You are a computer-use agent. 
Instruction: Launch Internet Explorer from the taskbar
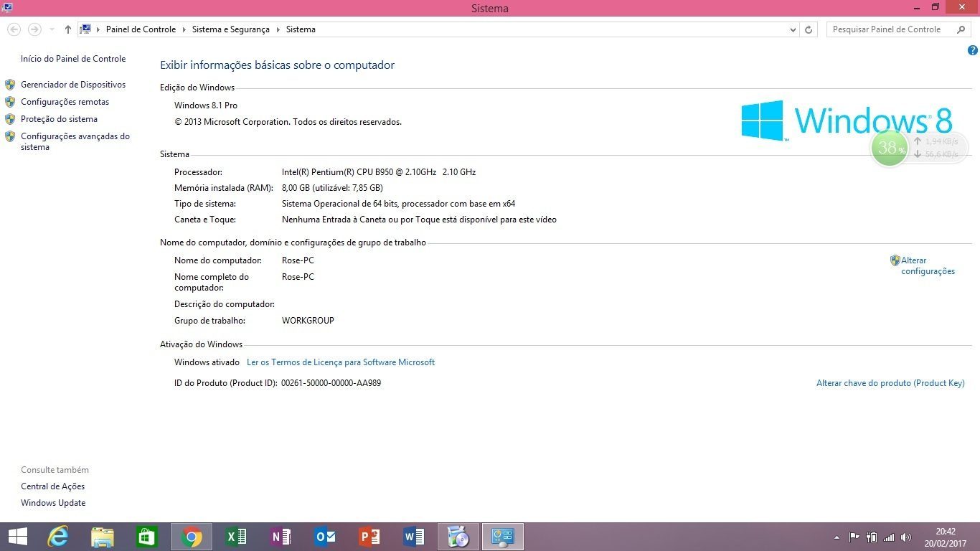pyautogui.click(x=59, y=537)
